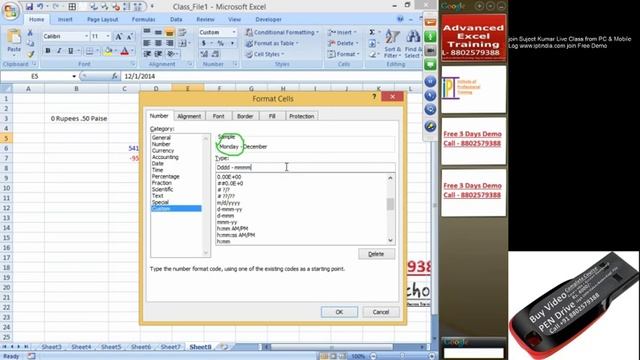Toggle Align Text Left in ribbon

click(x=147, y=43)
